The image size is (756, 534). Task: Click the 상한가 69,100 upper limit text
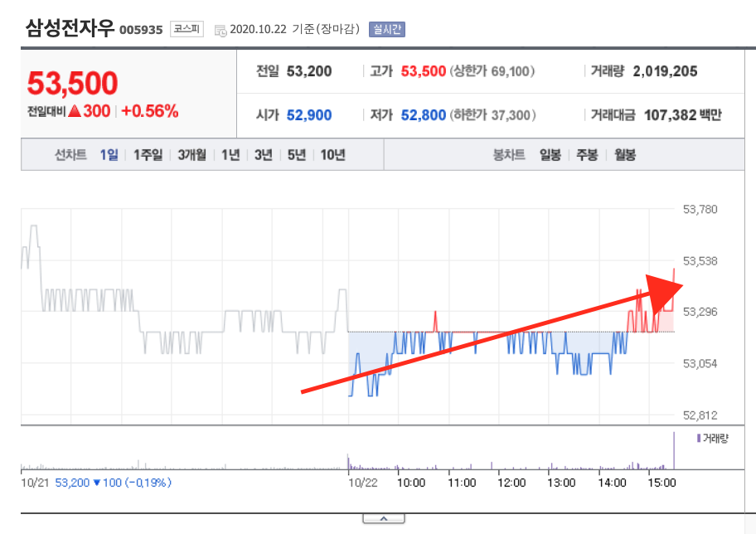coord(492,71)
